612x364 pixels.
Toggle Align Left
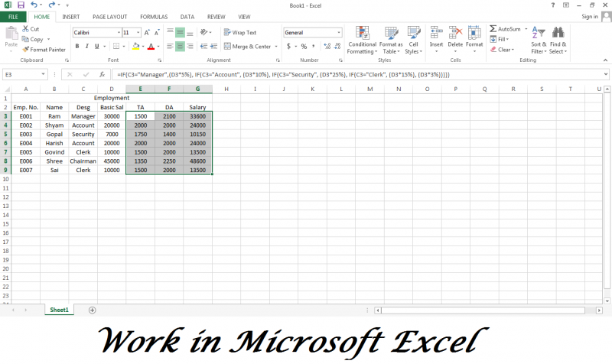(170, 46)
